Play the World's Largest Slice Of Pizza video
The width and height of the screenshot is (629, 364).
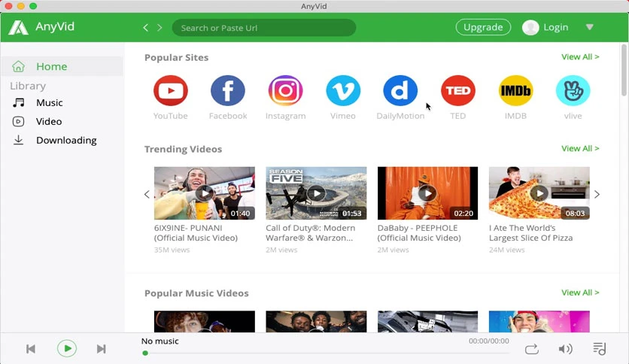539,193
